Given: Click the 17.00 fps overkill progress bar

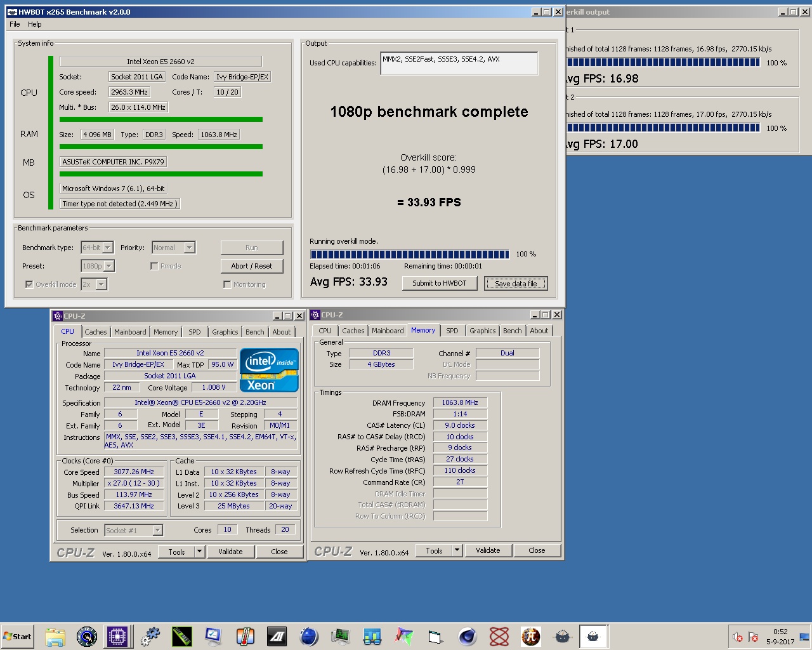Looking at the screenshot, I should tap(663, 128).
